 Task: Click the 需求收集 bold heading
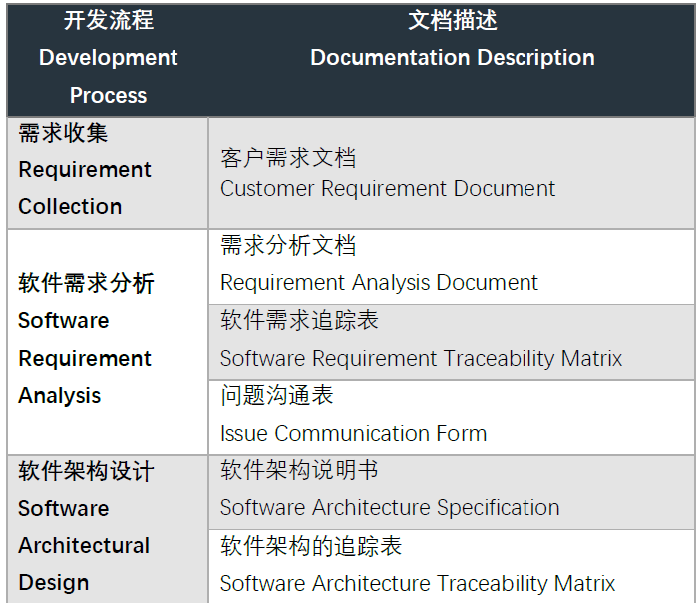coord(63,134)
